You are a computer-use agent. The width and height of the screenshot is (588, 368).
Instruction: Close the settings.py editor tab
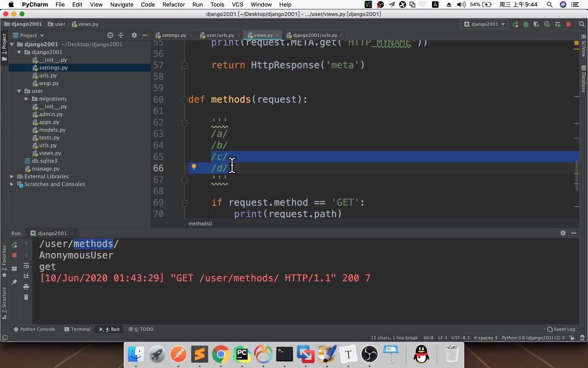(191, 35)
